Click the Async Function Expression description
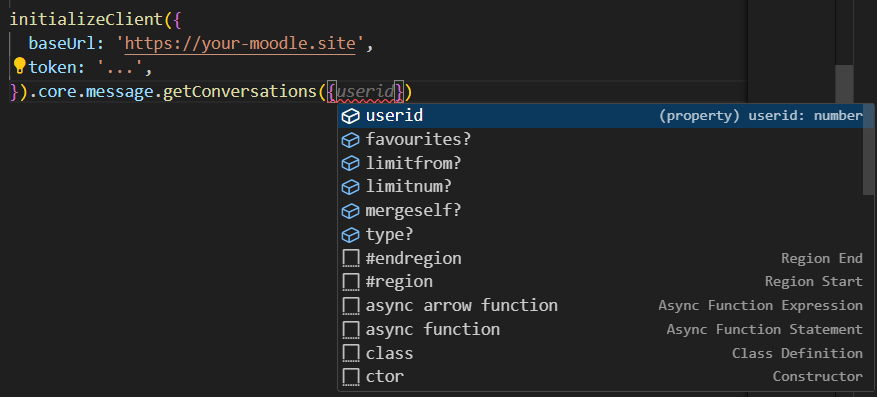This screenshot has height=397, width=877. pyautogui.click(x=761, y=306)
